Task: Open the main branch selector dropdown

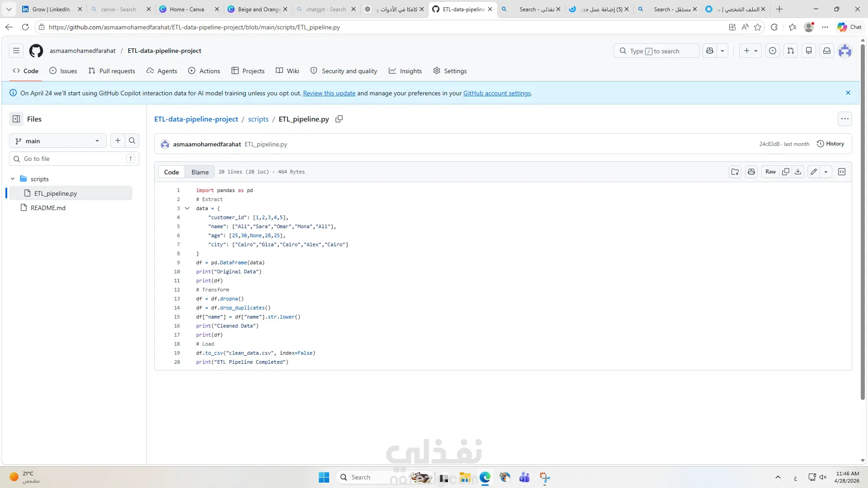Action: click(57, 141)
